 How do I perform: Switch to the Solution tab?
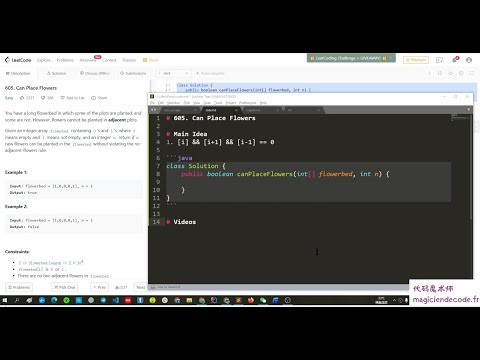click(56, 73)
